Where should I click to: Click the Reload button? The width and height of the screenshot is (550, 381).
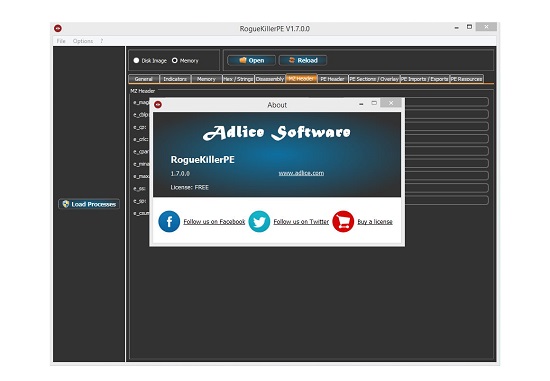click(303, 60)
